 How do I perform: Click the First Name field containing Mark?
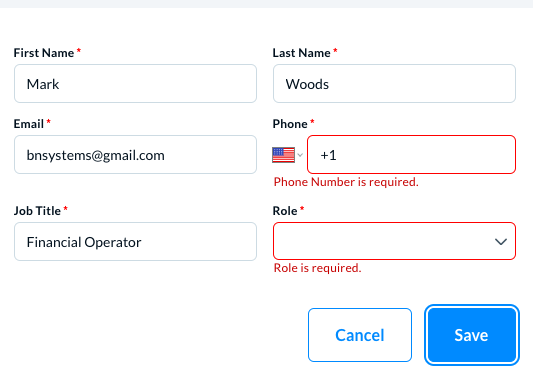(x=135, y=84)
